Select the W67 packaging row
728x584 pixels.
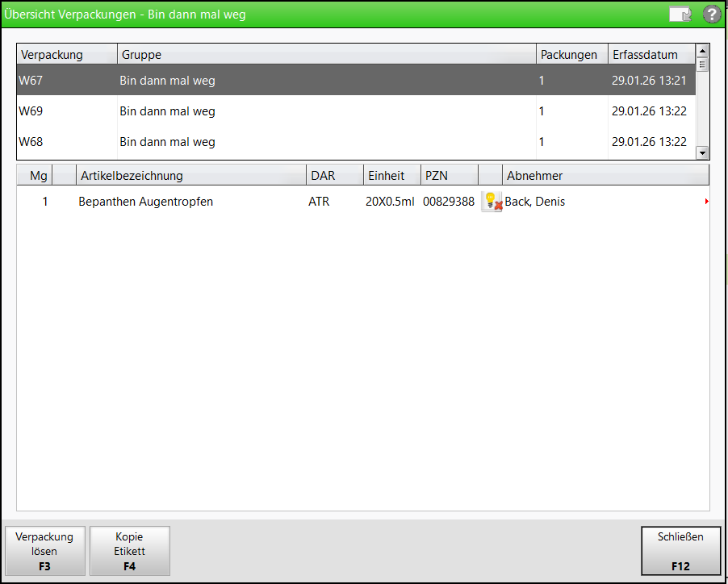click(x=274, y=81)
